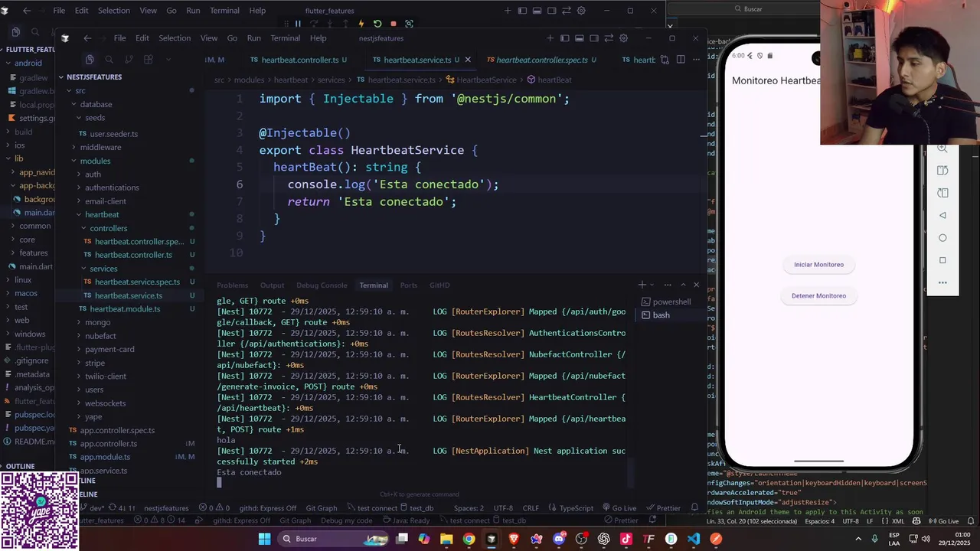Open the widget inspector icon in the debug toolbar
This screenshot has width=980, height=551.
409,24
